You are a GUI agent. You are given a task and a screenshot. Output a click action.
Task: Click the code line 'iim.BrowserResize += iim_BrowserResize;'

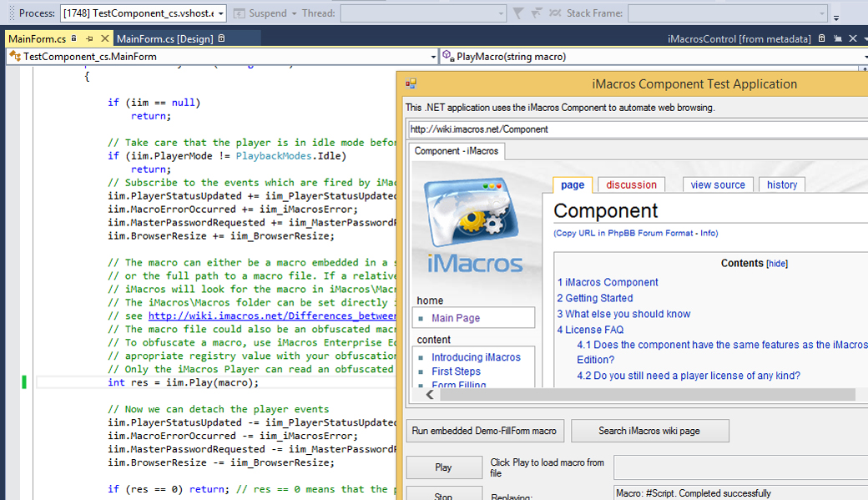(x=221, y=236)
